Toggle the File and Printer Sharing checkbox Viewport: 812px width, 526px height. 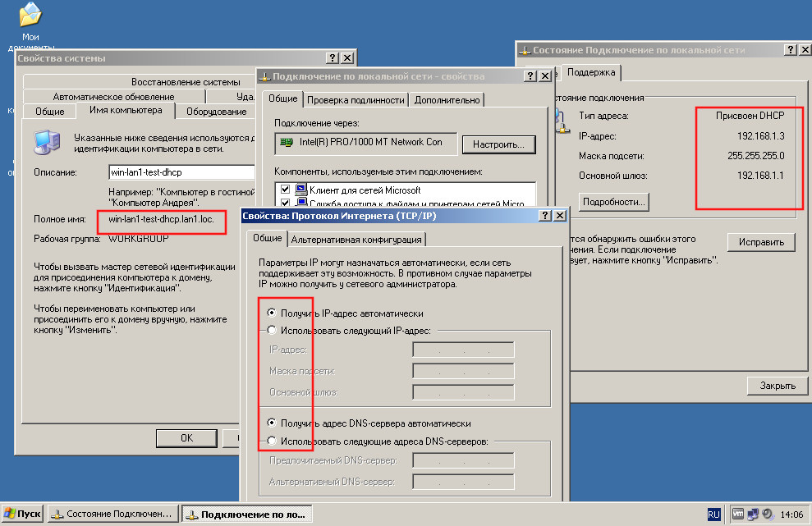tap(285, 203)
